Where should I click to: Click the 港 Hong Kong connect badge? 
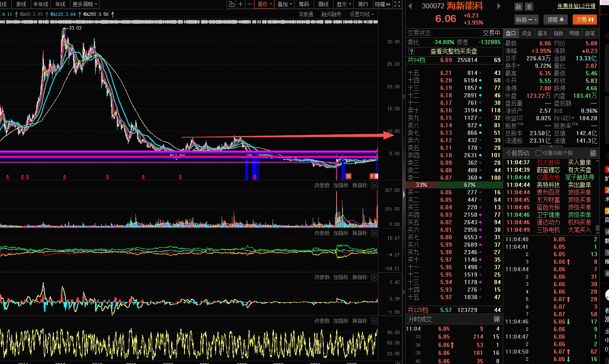529,7
